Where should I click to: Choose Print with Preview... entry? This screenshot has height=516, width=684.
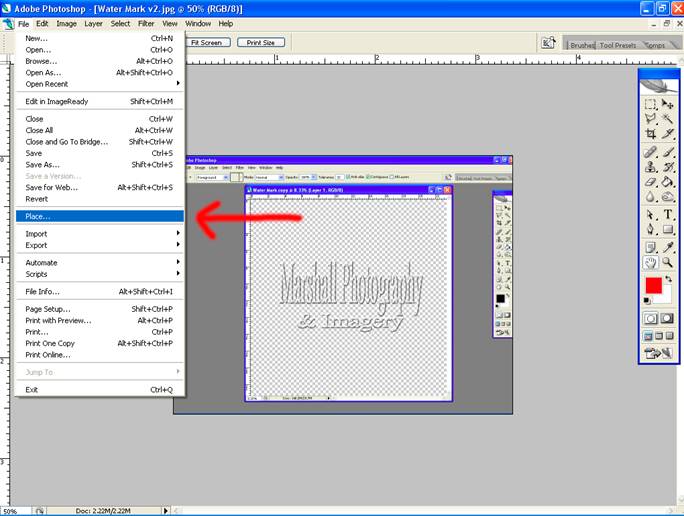click(99, 320)
